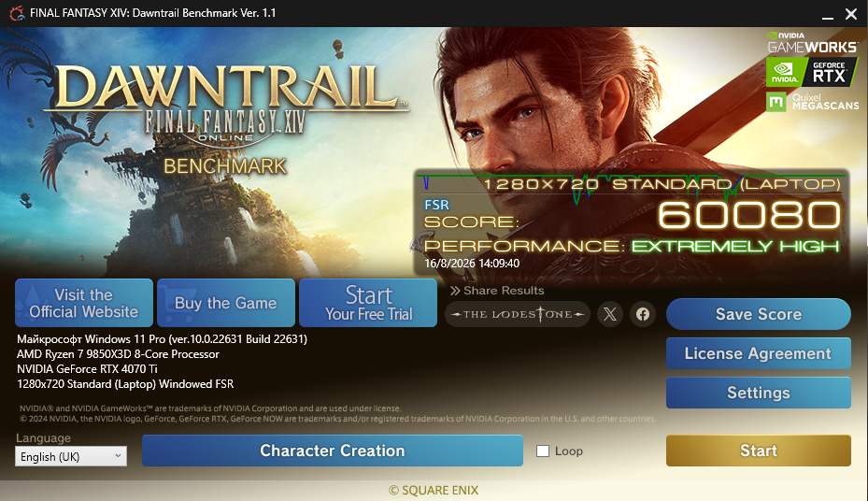
Task: Click the AMD Ryzen 7 9850X3D line
Action: tap(118, 353)
